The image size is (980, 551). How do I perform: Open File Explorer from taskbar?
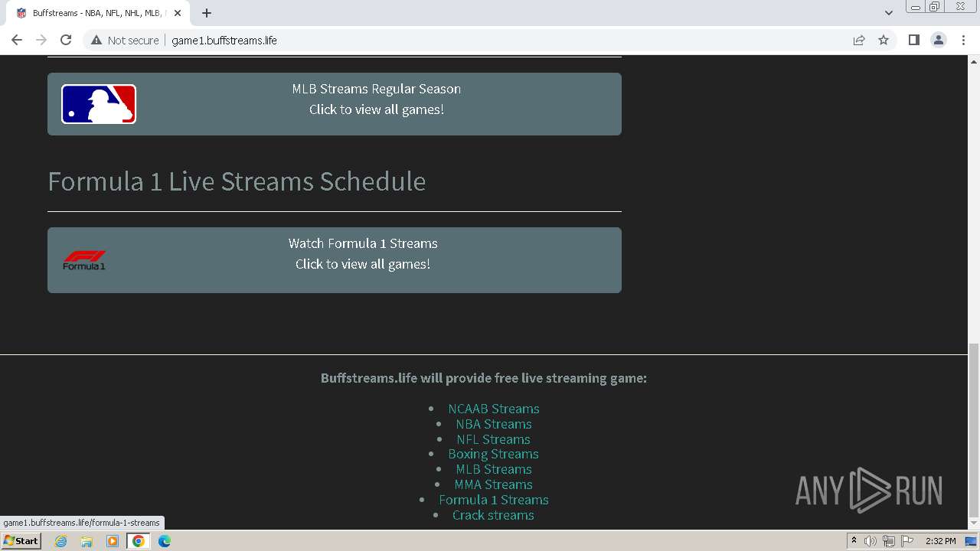[x=87, y=541]
